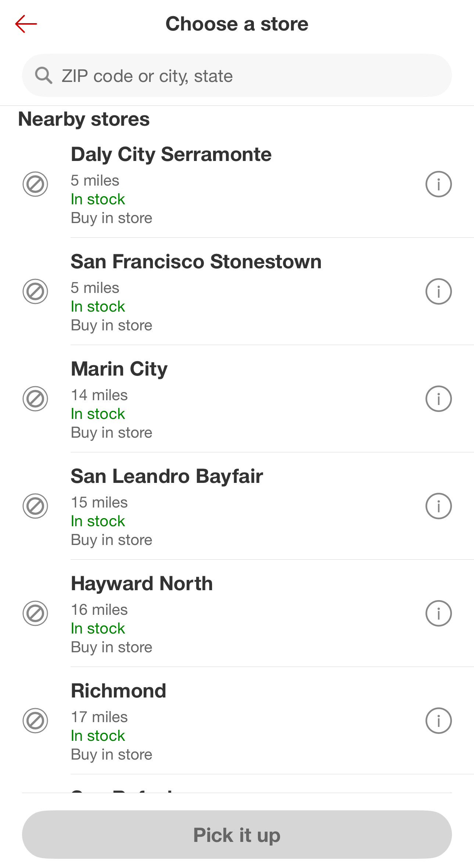Tap the Richmond store name
474x868 pixels.
point(118,691)
